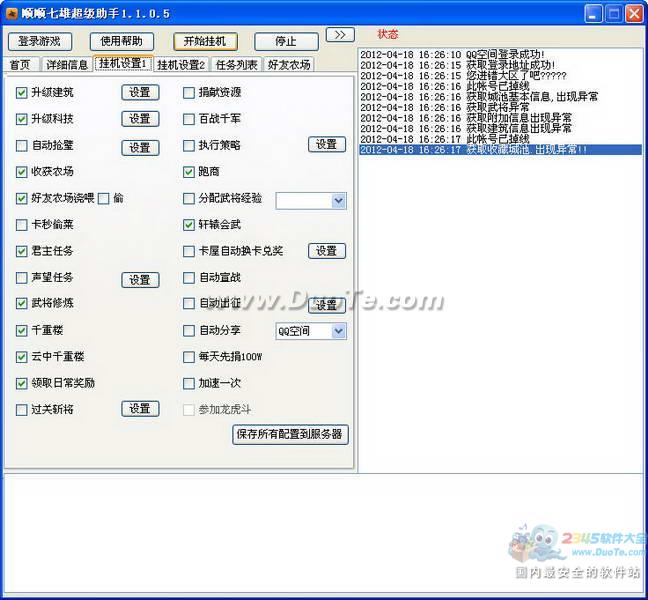Open 设置 next to 执行策略
Viewport: 648px width, 600px height.
(326, 145)
